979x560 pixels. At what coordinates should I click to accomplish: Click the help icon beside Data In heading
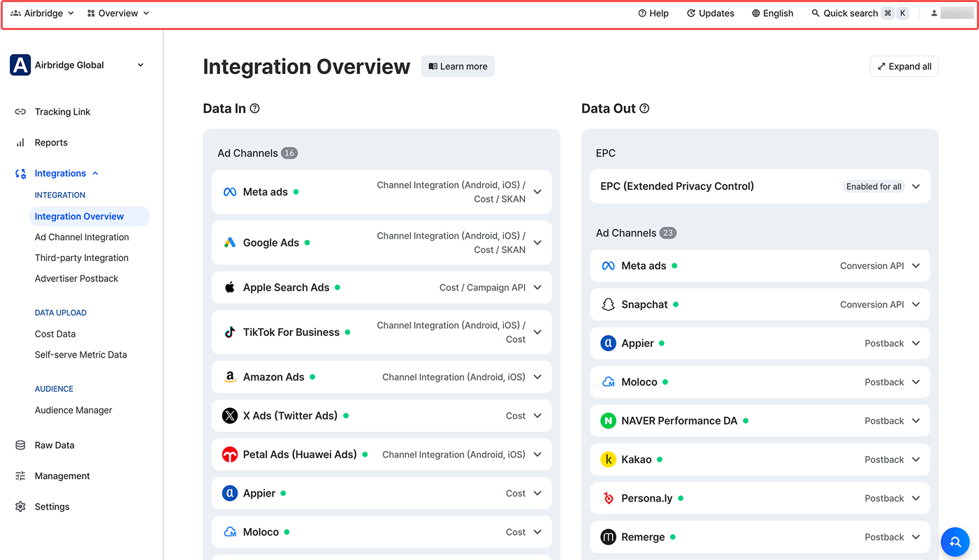click(x=255, y=108)
